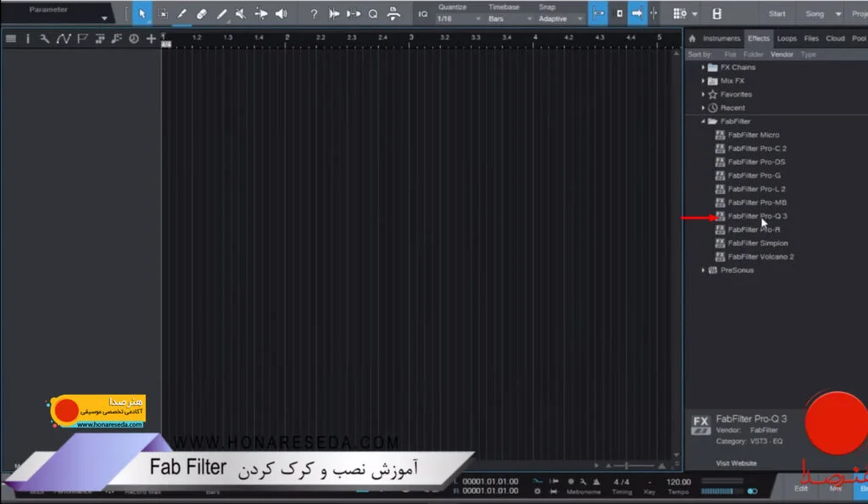The height and width of the screenshot is (504, 868).
Task: Click the IQ button in the toolbar
Action: (x=423, y=14)
